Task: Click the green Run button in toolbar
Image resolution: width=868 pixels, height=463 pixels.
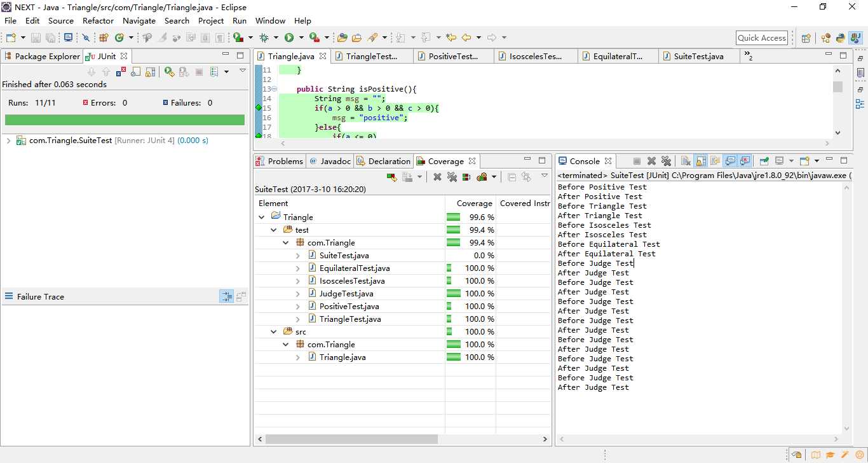Action: 289,38
